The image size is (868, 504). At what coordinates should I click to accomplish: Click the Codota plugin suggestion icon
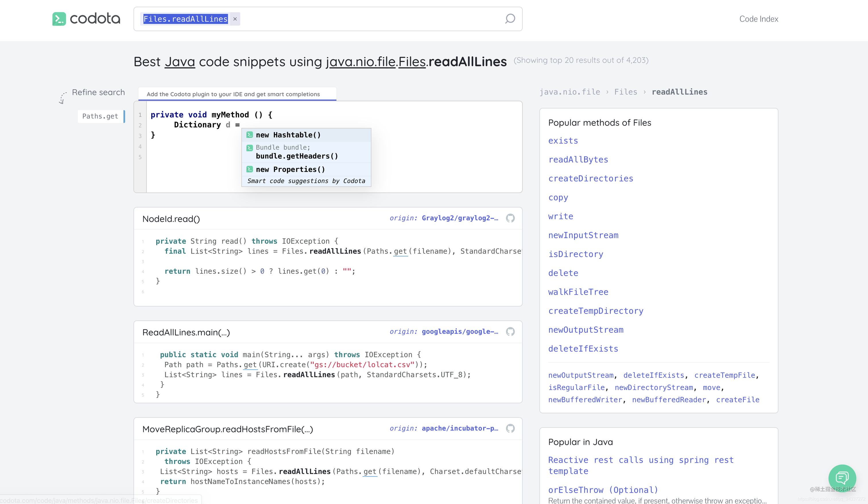tap(249, 134)
